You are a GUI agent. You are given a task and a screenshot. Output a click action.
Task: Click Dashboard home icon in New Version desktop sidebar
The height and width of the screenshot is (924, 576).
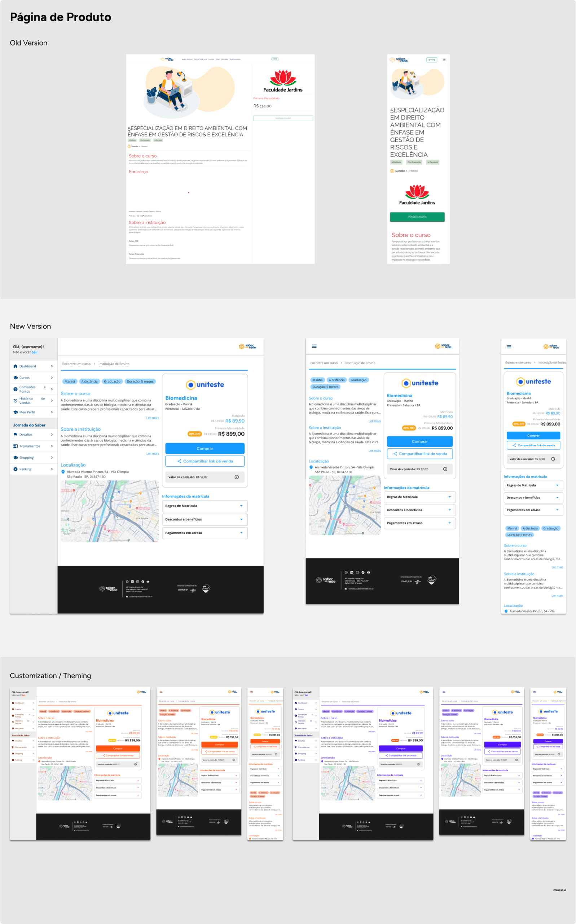pos(15,366)
